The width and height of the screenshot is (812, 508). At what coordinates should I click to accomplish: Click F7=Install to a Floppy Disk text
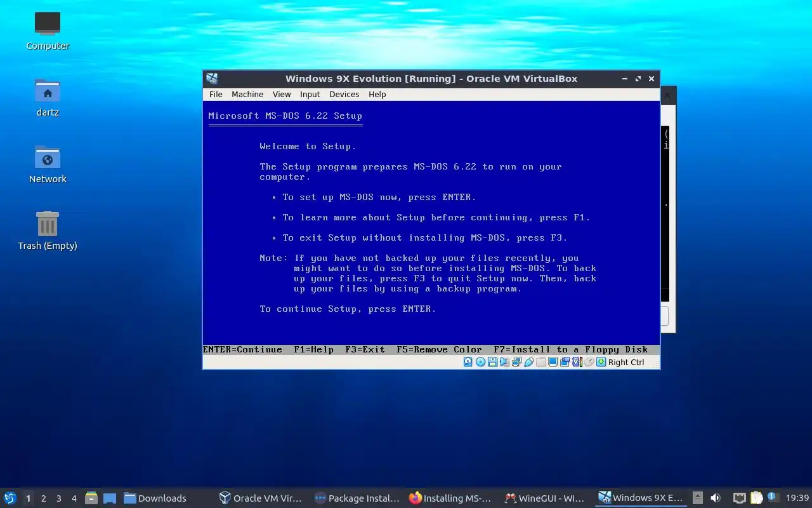point(570,349)
